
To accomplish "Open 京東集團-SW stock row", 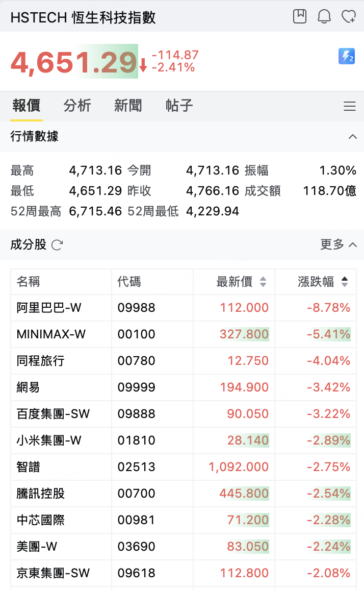I will [x=184, y=573].
